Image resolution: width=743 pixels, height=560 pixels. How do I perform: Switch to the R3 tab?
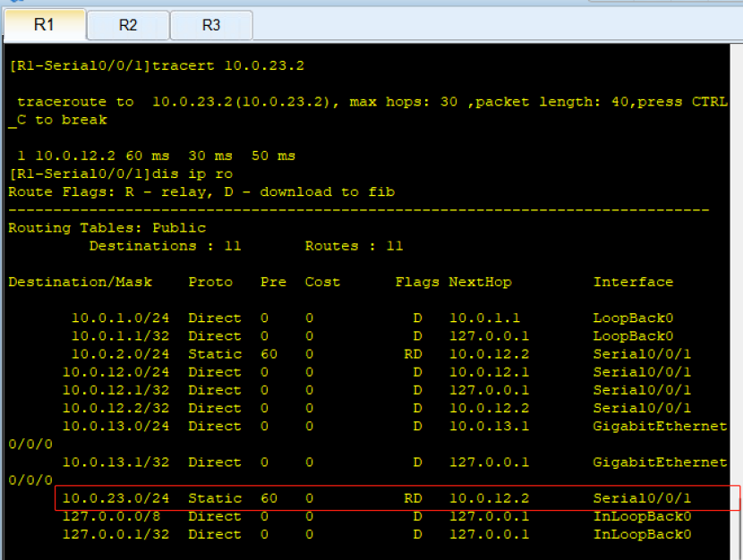(211, 25)
